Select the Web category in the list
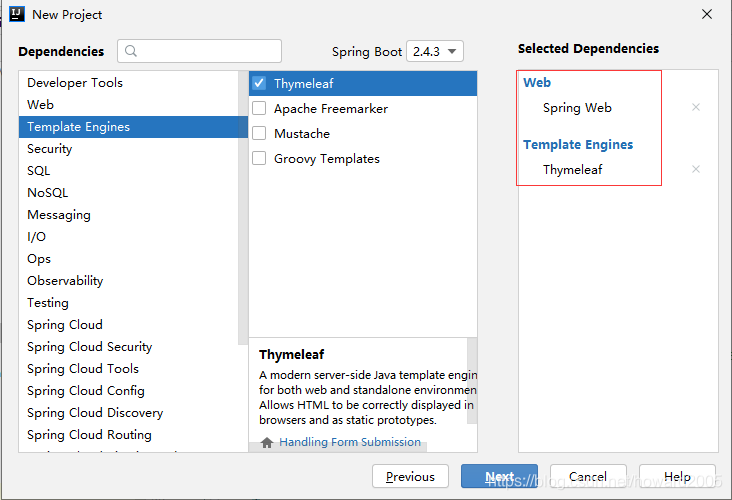The height and width of the screenshot is (500, 732). (x=128, y=105)
